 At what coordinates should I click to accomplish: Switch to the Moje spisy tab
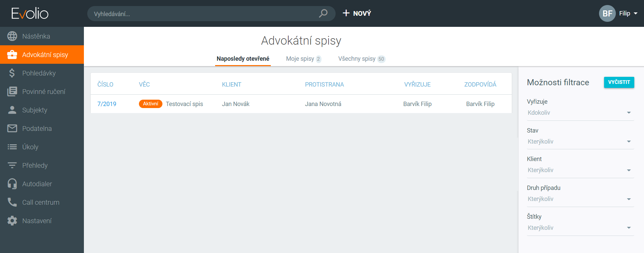tap(303, 59)
